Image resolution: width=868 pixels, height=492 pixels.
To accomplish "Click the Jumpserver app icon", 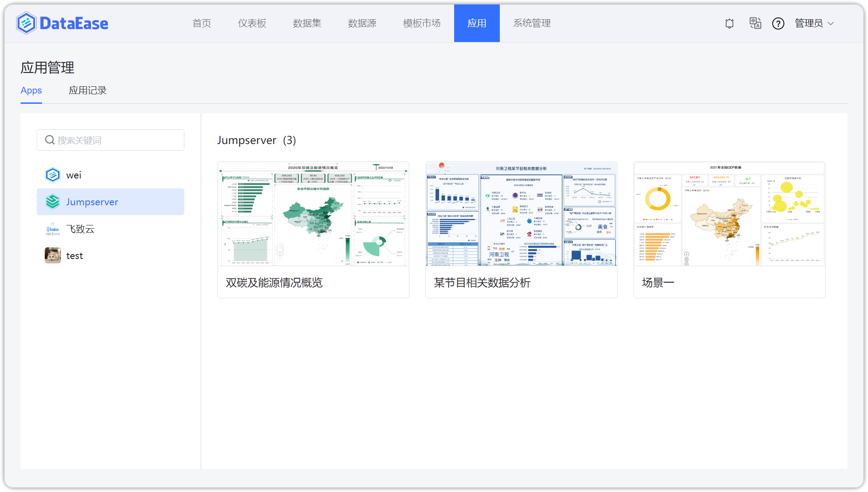I will 52,202.
